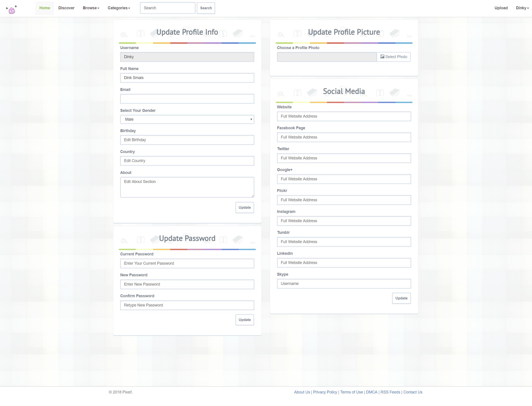Click Update under Social Media
This screenshot has height=406, width=532.
tap(401, 298)
